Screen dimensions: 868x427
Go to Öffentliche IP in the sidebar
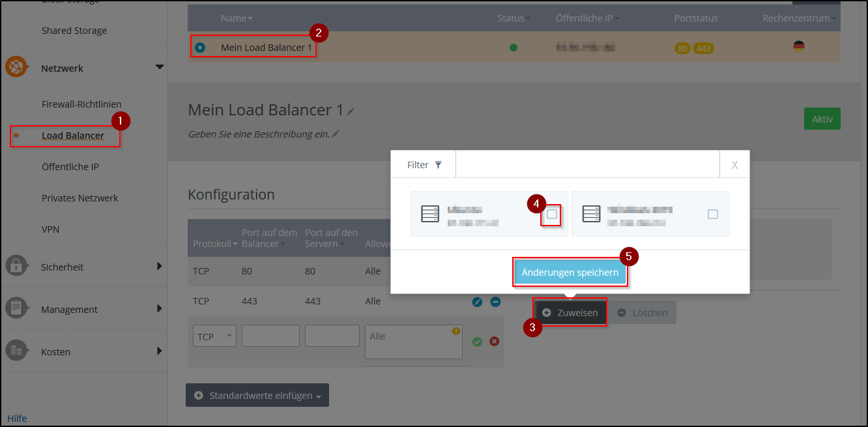(x=70, y=167)
